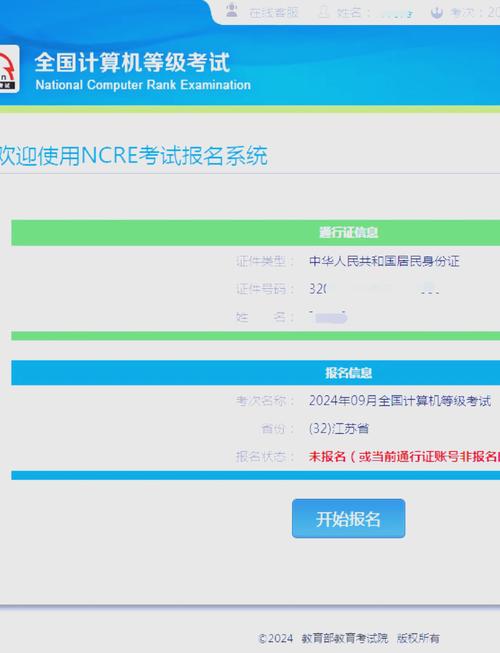Click the 欢迎使用NCRE考试报名系统 heading
Screen dimensions: 500x653
[x=133, y=155]
